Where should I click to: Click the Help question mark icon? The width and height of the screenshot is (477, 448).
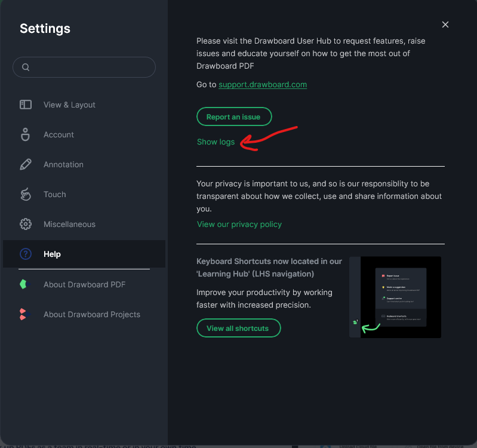26,254
